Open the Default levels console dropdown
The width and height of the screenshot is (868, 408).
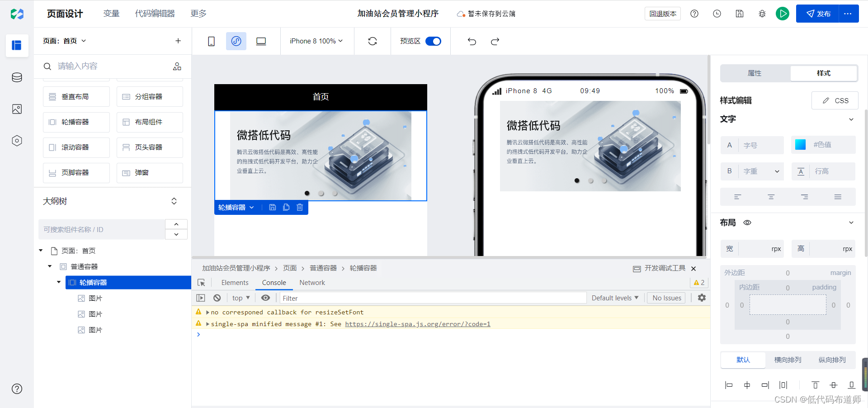[x=615, y=298]
